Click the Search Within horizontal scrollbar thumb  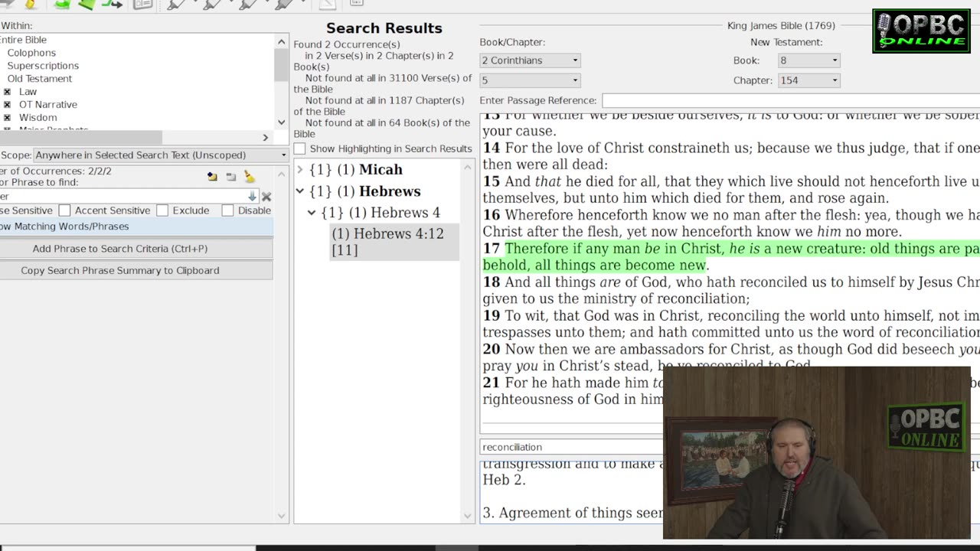pyautogui.click(x=80, y=138)
